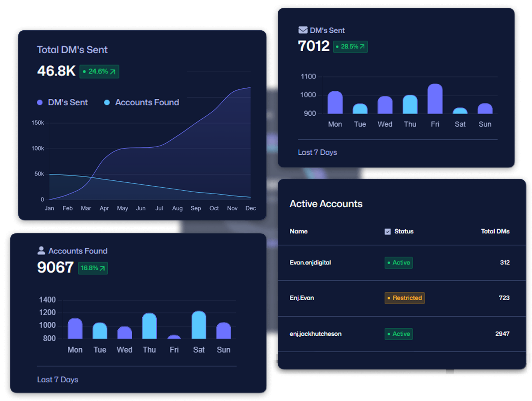Toggle DM's Sent legend marker in line chart
This screenshot has height=401, width=532.
[x=40, y=102]
